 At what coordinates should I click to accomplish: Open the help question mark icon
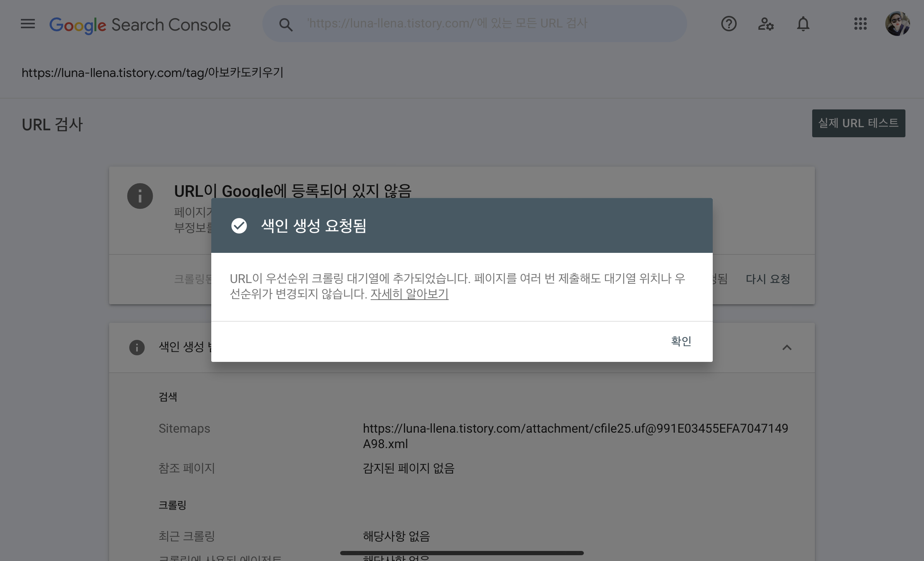point(729,24)
